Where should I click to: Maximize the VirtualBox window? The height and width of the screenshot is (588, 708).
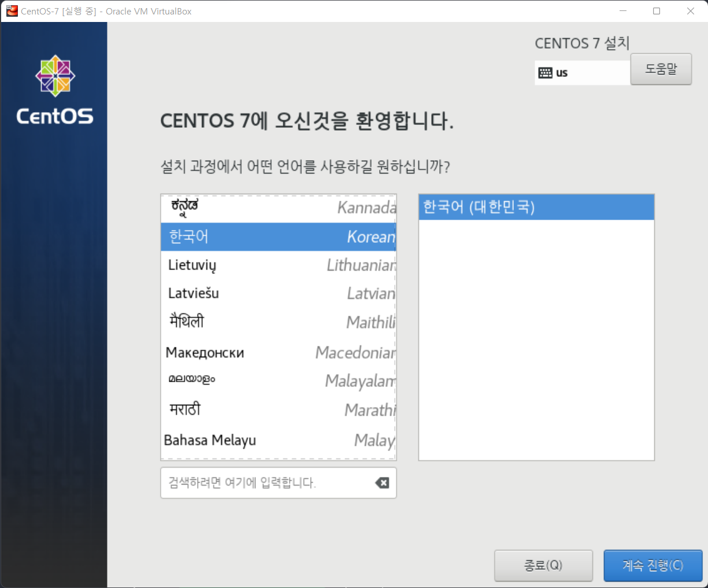(657, 11)
